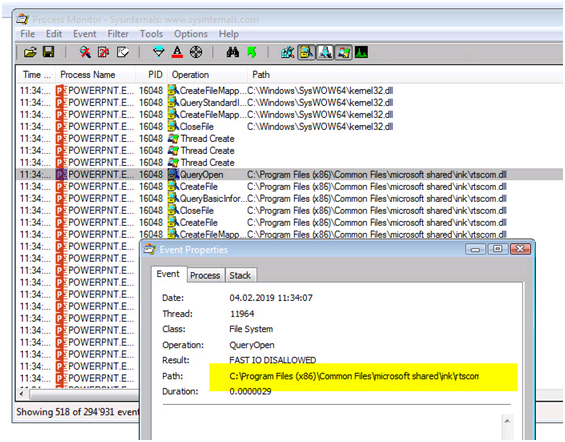
Task: Select the QueryBasicInfor... rtscom.dll row
Action: pos(290,198)
